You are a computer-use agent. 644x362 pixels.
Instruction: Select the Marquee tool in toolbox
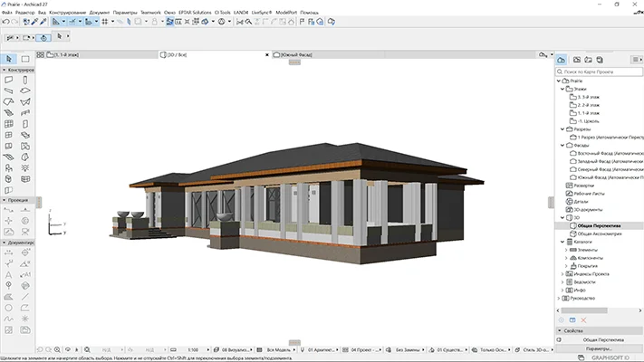25,58
